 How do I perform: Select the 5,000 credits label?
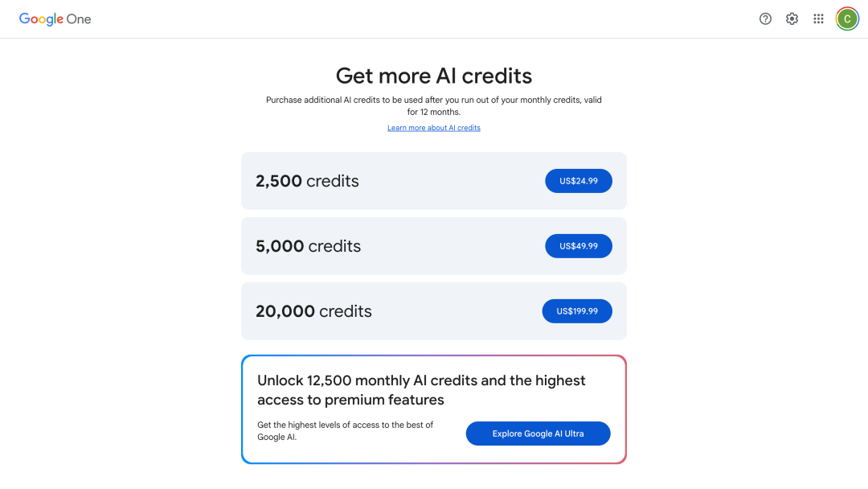tap(309, 246)
